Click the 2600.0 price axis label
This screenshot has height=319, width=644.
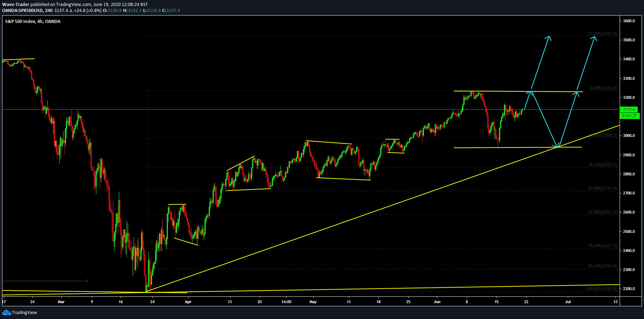click(629, 212)
